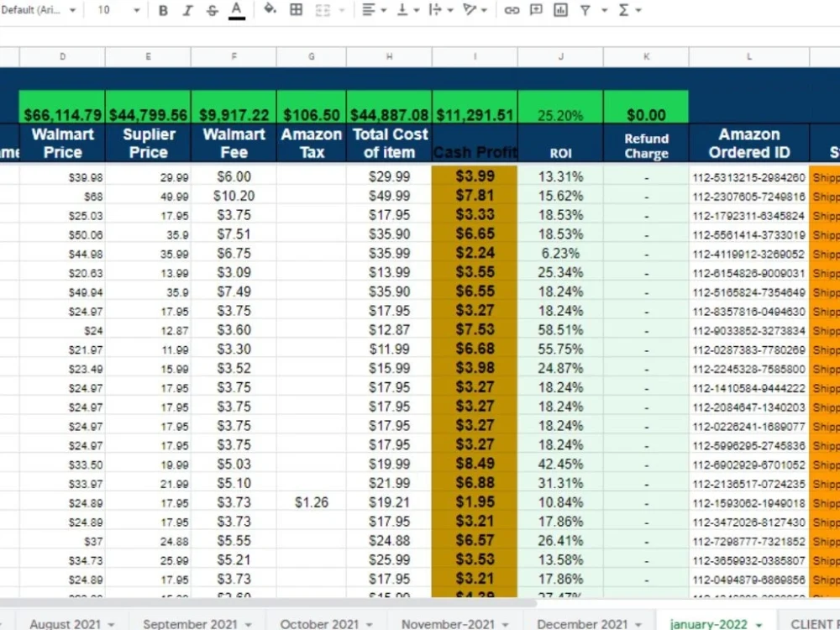Open the text color picker
The height and width of the screenshot is (630, 840).
coord(237,11)
